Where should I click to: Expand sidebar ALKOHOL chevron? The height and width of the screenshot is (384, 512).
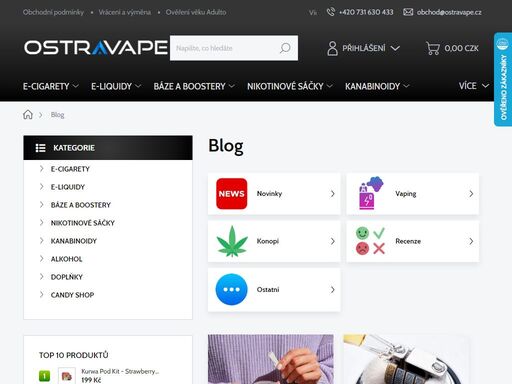coord(42,259)
